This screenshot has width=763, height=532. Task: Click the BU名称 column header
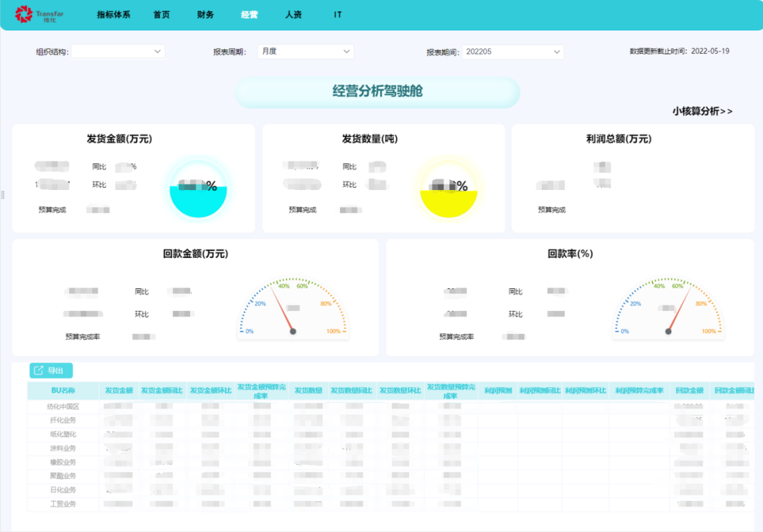click(x=64, y=391)
